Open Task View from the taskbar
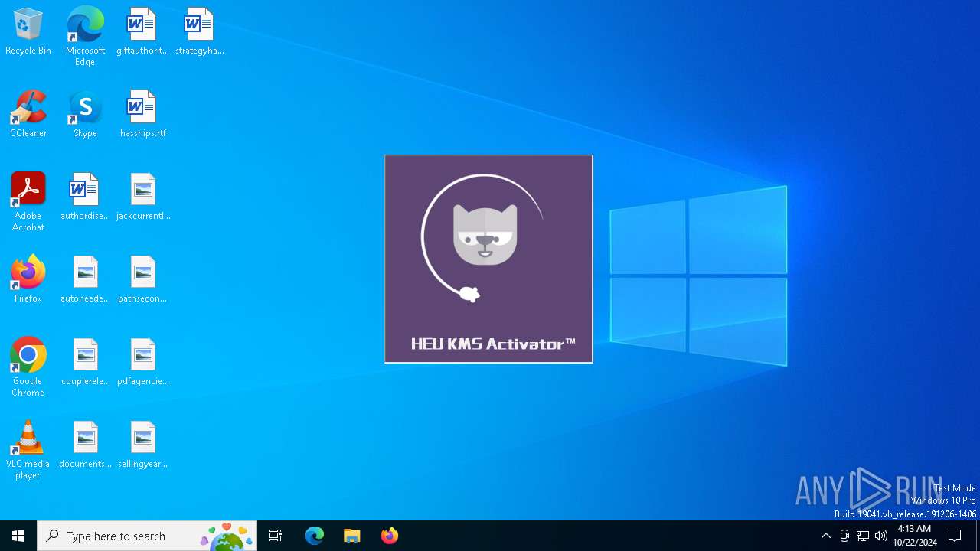 [x=276, y=536]
